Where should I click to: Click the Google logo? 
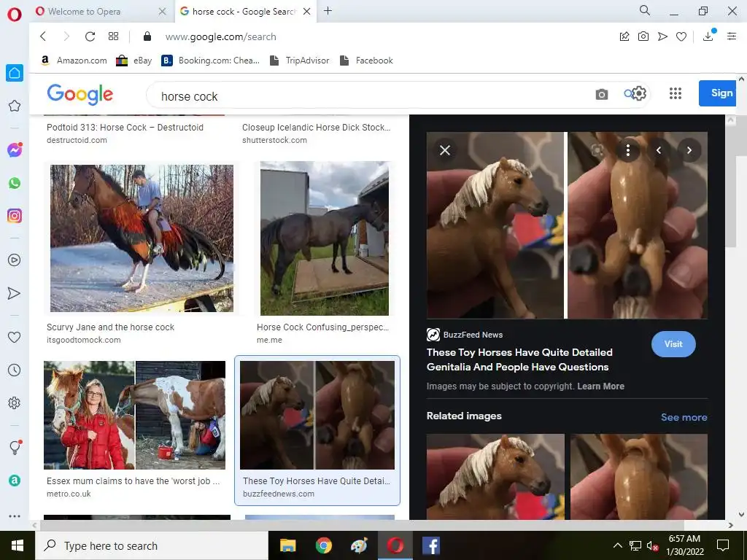pyautogui.click(x=80, y=94)
